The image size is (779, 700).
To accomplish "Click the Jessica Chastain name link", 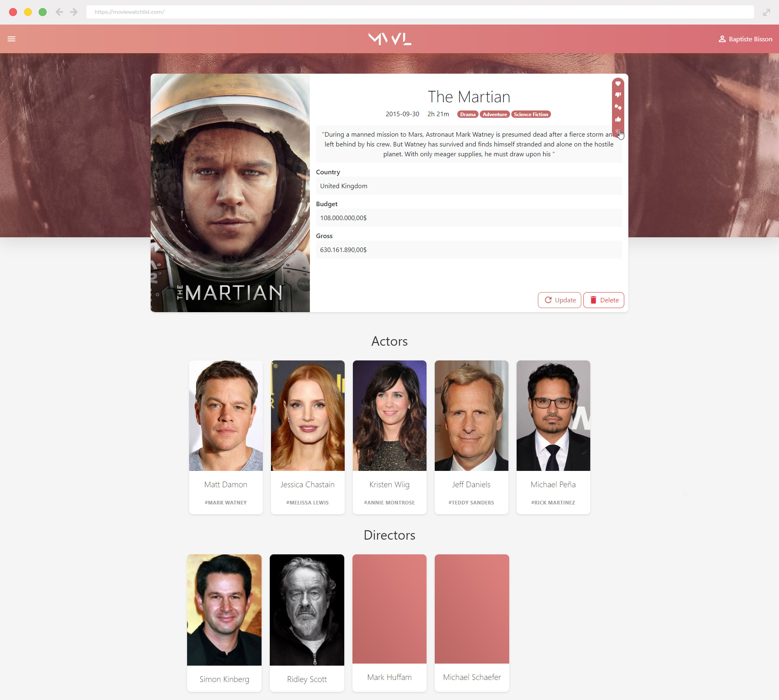I will point(307,484).
